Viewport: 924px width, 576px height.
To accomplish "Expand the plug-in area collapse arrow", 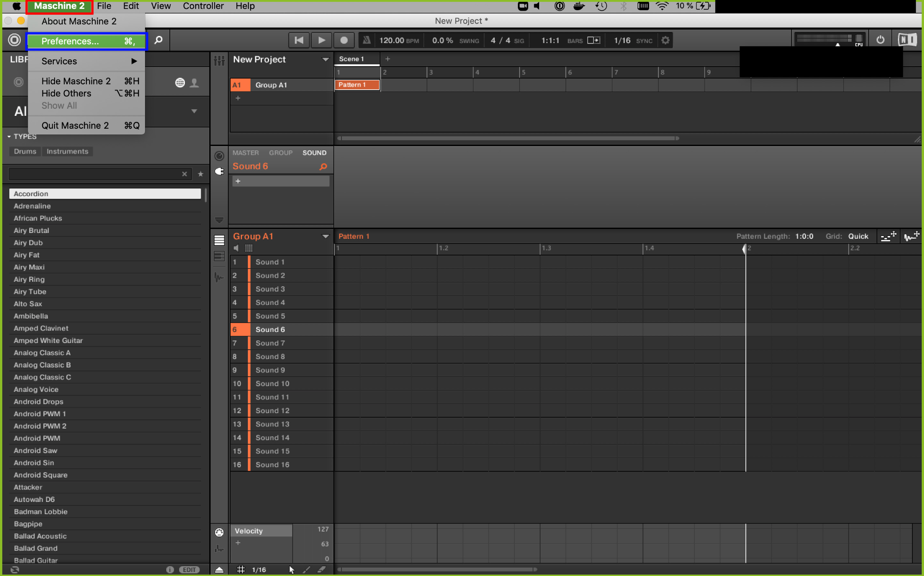I will pos(219,220).
